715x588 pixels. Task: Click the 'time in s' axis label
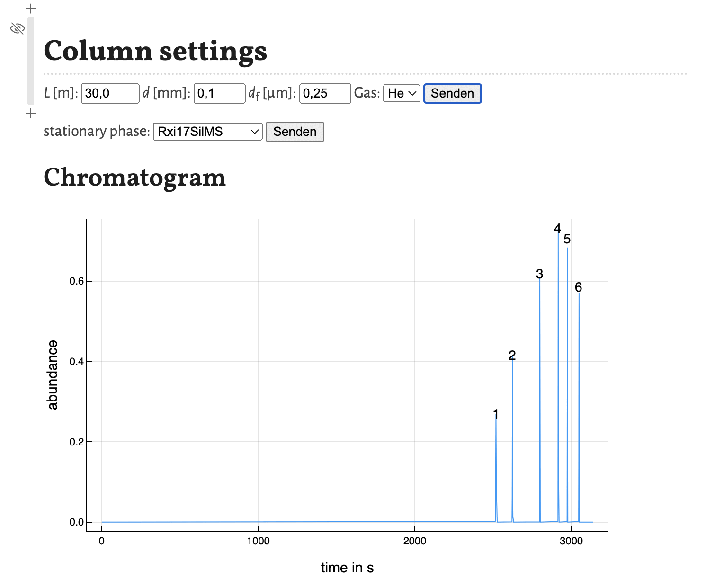click(347, 568)
